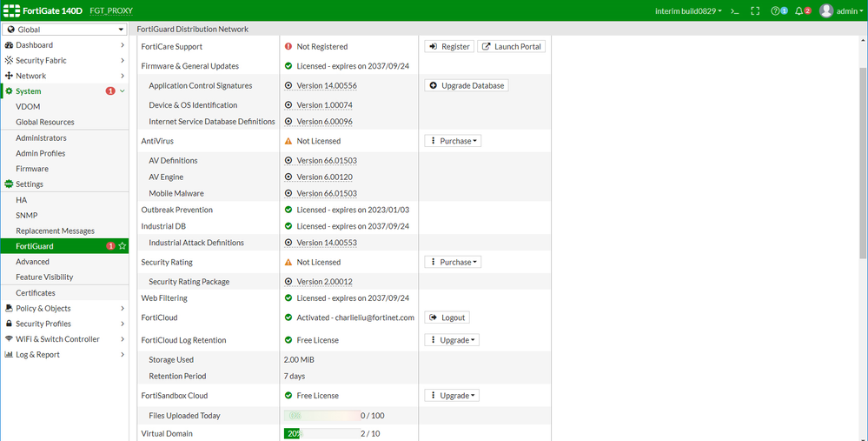This screenshot has width=868, height=441.
Task: Click the Dashboard gauge icon
Action: point(9,45)
